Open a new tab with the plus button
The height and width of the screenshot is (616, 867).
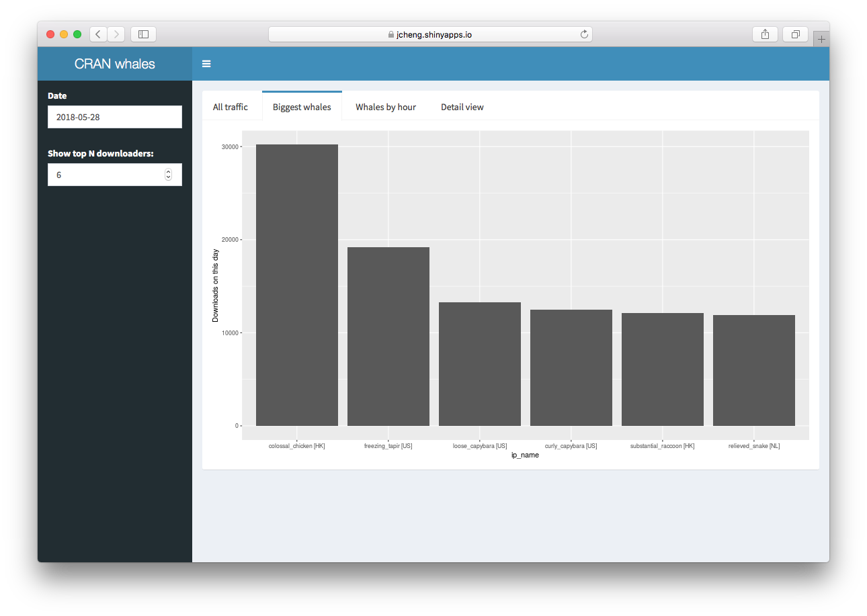[x=821, y=40]
